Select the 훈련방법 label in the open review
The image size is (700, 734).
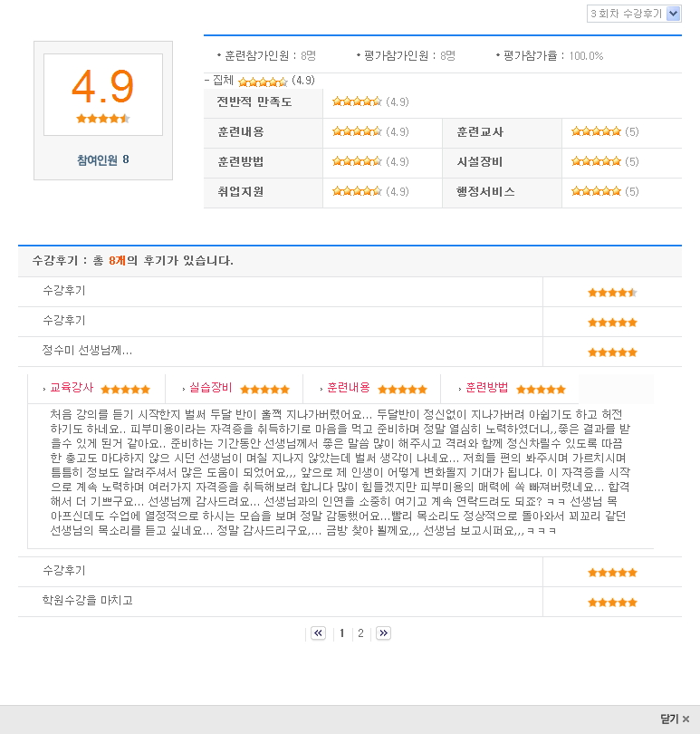(486, 388)
